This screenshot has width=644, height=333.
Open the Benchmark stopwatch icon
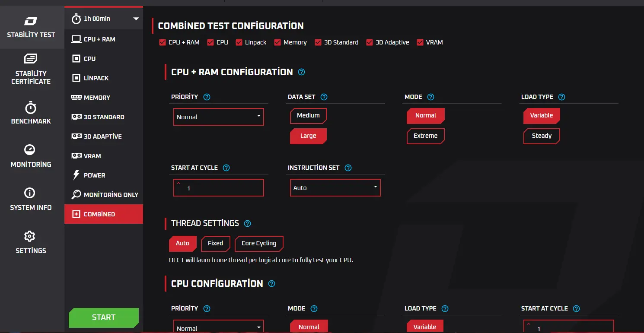31,108
